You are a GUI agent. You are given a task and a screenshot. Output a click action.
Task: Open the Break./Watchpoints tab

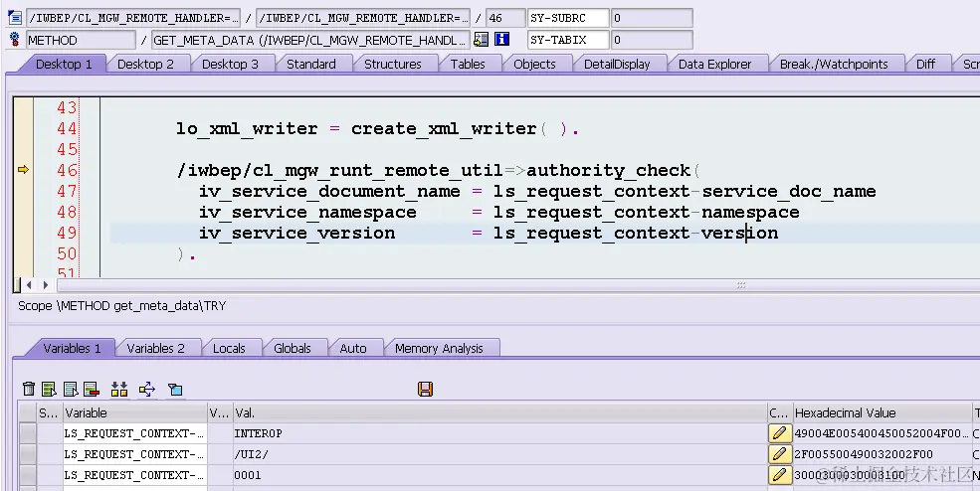click(x=834, y=64)
